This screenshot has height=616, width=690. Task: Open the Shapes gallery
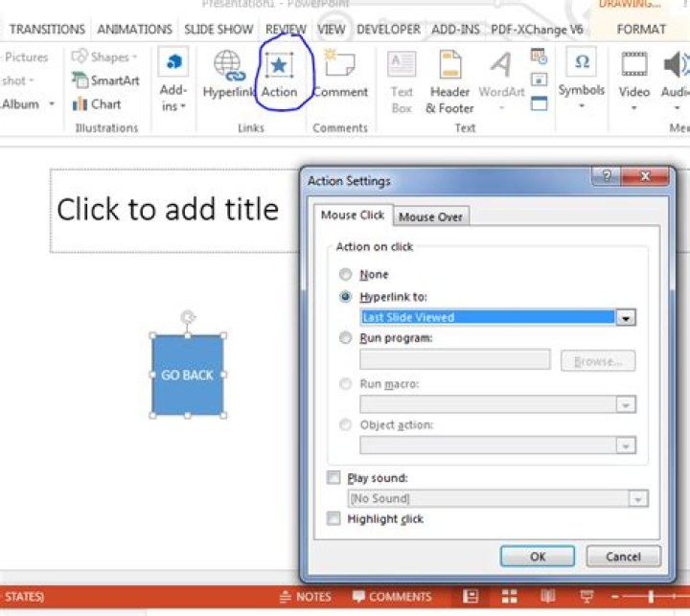pos(104,57)
